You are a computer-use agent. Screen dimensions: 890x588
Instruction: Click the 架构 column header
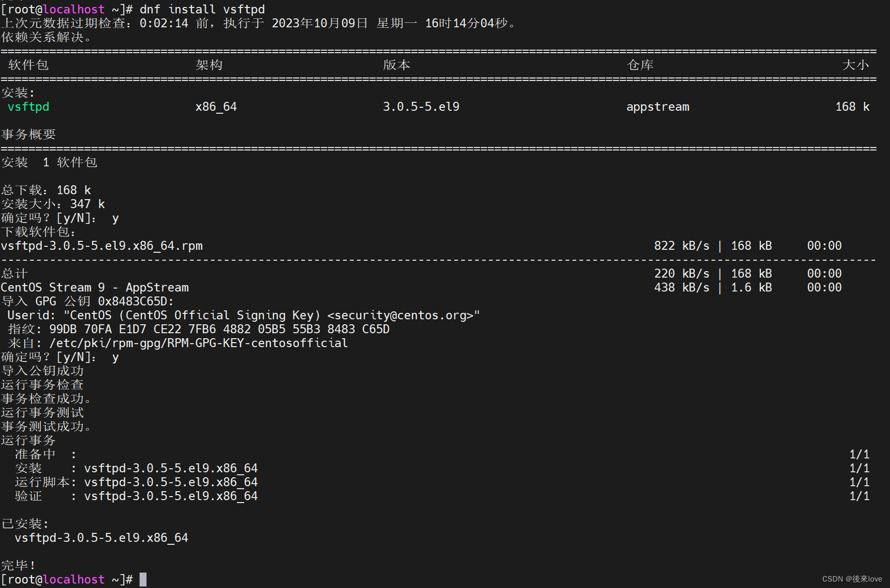click(209, 65)
